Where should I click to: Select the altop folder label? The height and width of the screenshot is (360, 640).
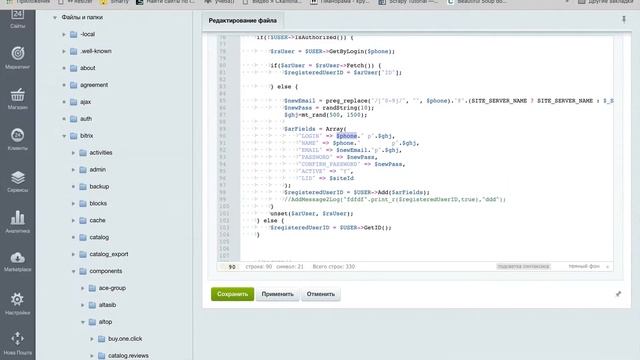(x=105, y=322)
